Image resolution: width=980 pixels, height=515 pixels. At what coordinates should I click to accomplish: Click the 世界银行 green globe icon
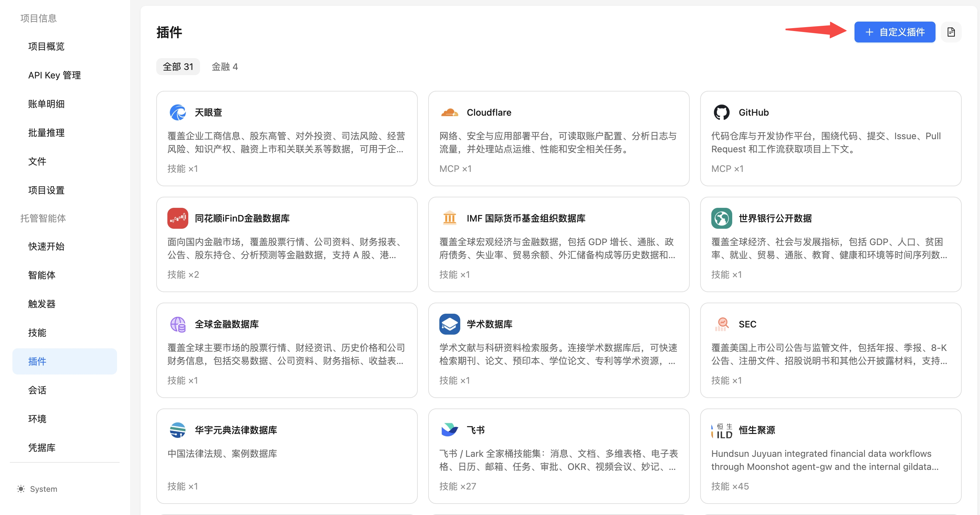pyautogui.click(x=721, y=218)
